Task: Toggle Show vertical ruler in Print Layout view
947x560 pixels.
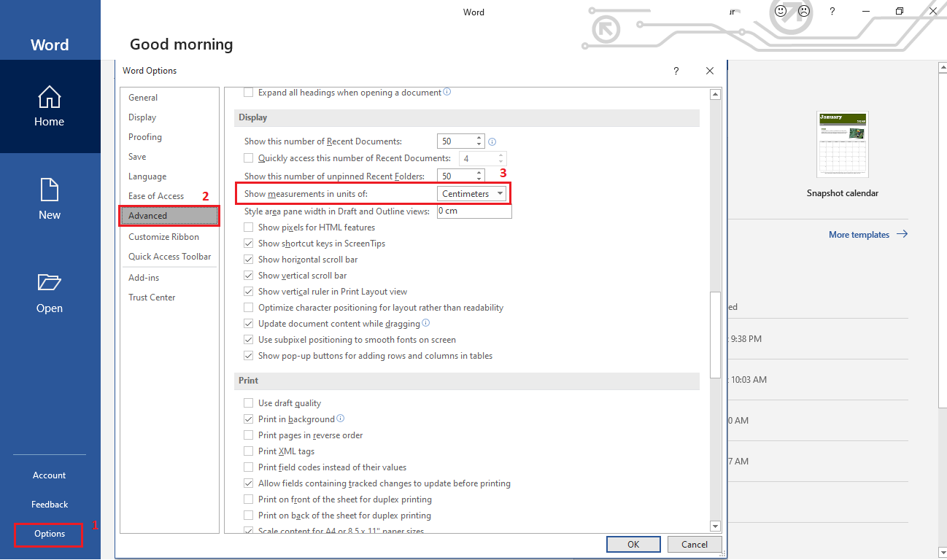Action: click(248, 292)
